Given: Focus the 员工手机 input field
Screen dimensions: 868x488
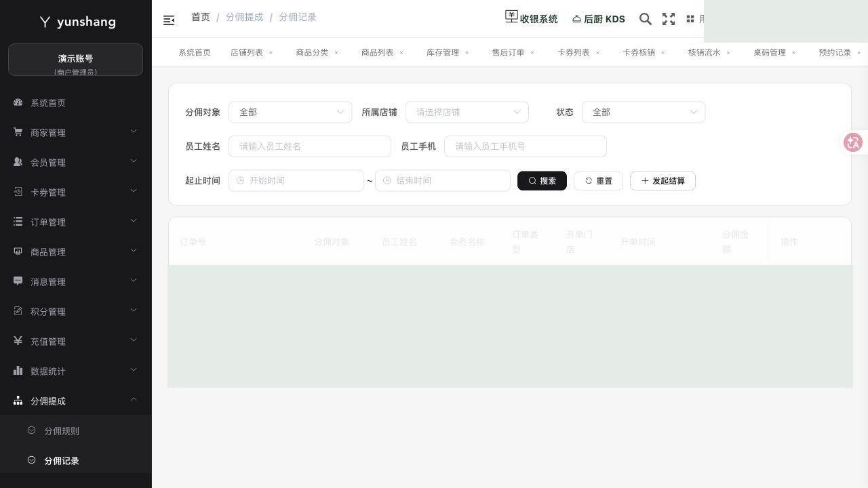Looking at the screenshot, I should [x=526, y=146].
